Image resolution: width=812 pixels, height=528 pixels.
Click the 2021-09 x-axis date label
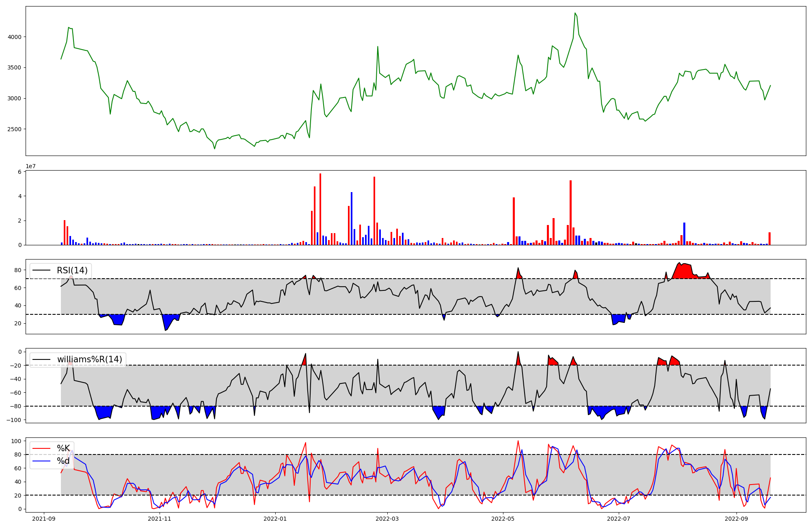pos(44,519)
